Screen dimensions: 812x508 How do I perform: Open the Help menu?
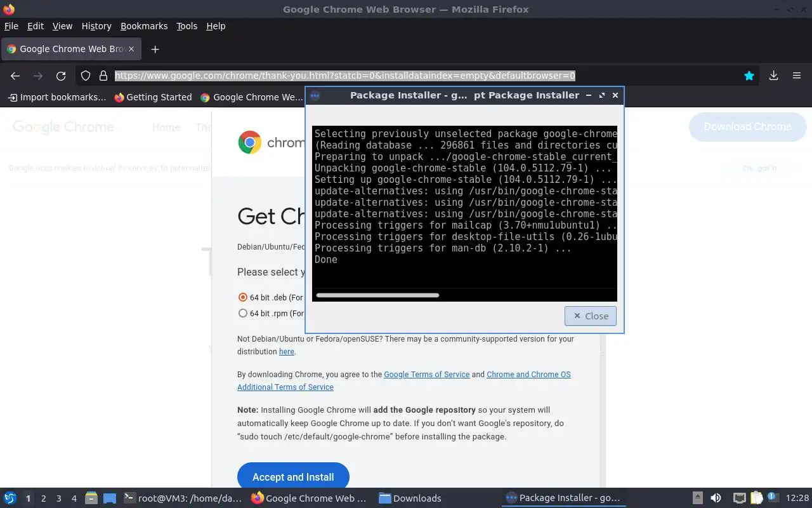(x=216, y=26)
